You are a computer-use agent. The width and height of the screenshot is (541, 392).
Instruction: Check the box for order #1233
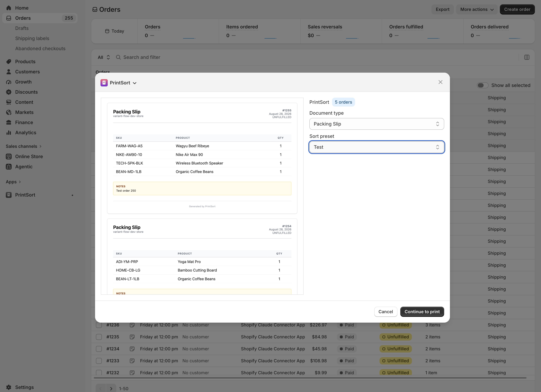pos(99,361)
